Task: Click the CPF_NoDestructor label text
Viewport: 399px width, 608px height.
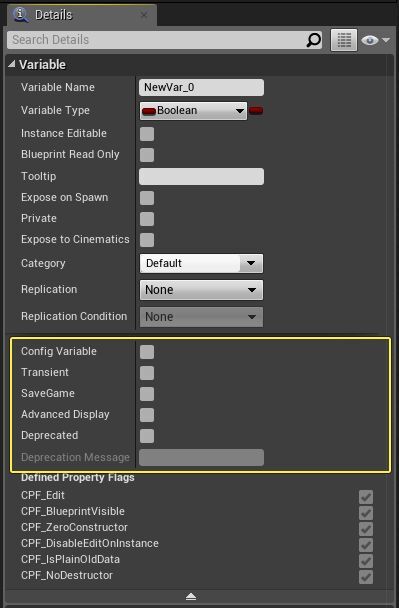Action: coord(67,575)
